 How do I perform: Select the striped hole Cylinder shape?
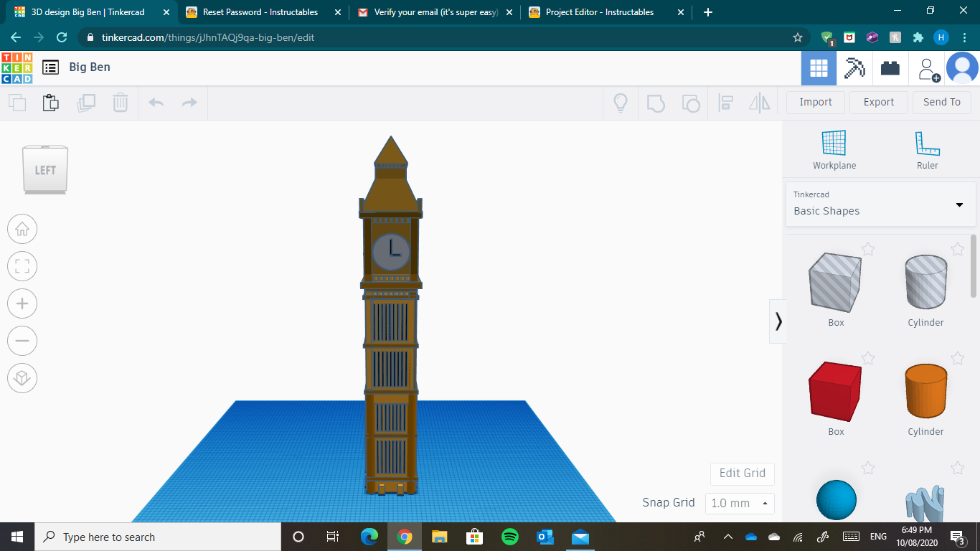click(925, 281)
